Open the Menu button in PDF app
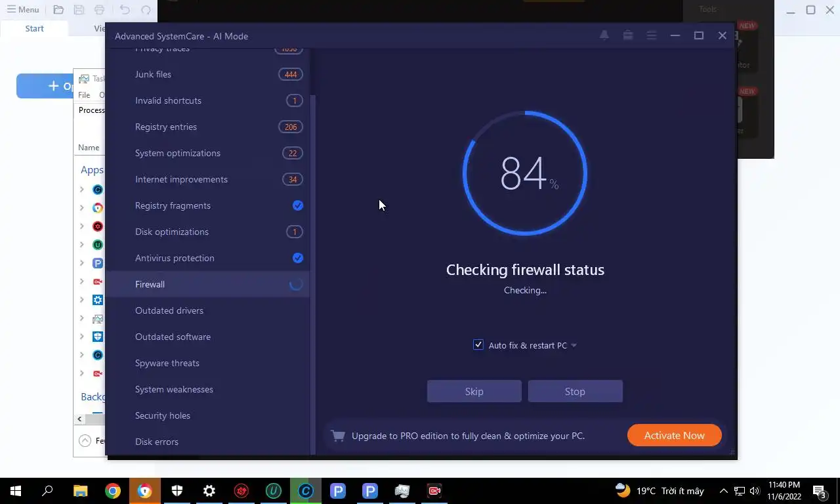Viewport: 840px width, 504px height. click(x=23, y=10)
